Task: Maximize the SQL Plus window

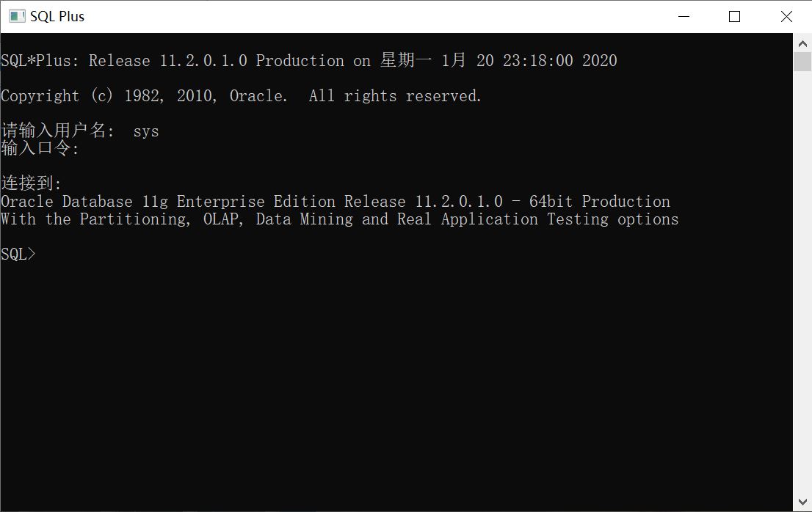Action: pos(734,17)
